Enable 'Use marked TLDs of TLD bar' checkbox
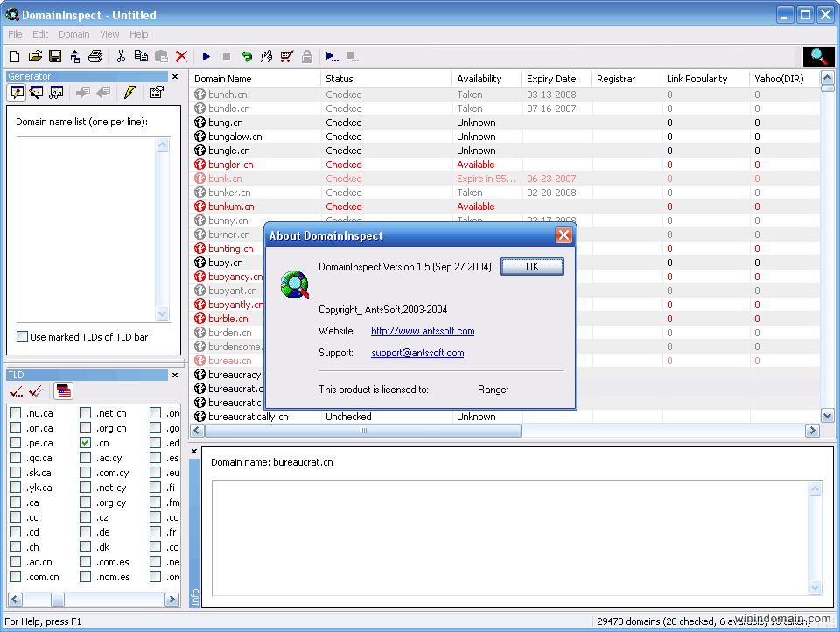This screenshot has height=632, width=840. [22, 337]
